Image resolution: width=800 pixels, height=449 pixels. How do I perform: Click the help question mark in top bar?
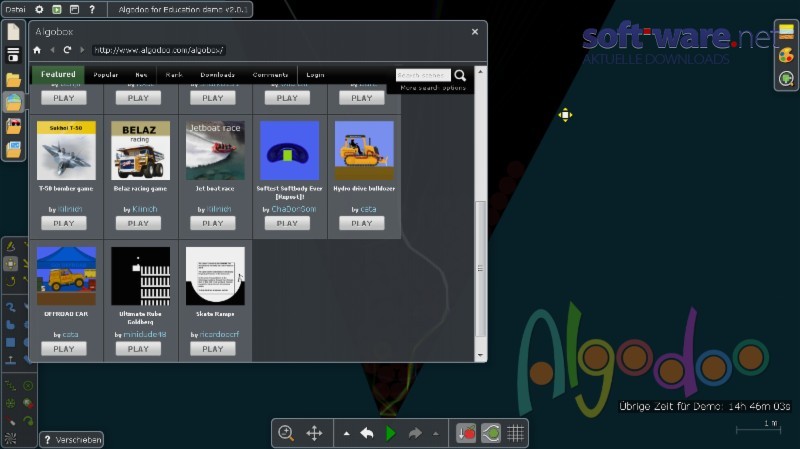(92, 9)
